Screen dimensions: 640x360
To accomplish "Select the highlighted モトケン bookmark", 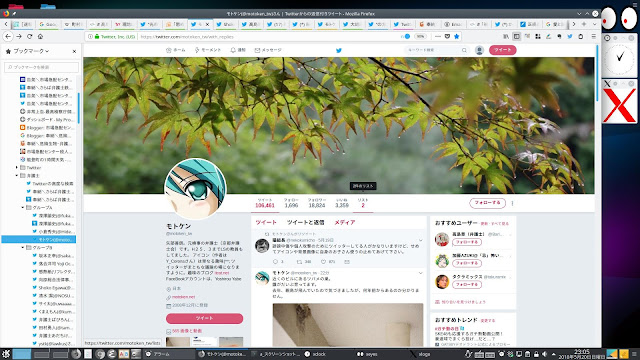I will coord(39,240).
